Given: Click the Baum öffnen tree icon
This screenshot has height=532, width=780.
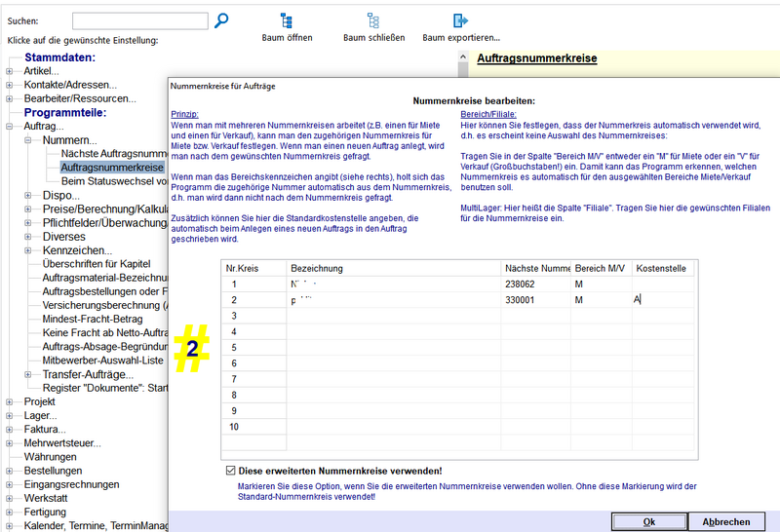Looking at the screenshot, I should (287, 20).
